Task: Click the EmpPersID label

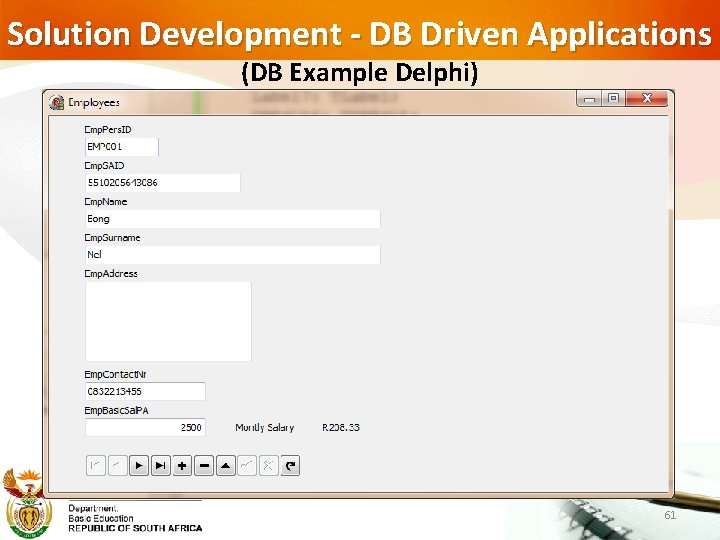Action: tap(108, 130)
